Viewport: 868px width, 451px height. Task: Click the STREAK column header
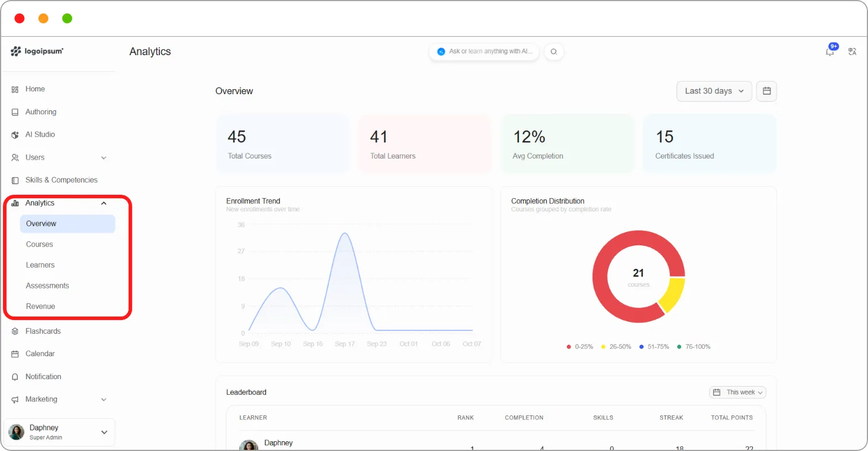[671, 418]
